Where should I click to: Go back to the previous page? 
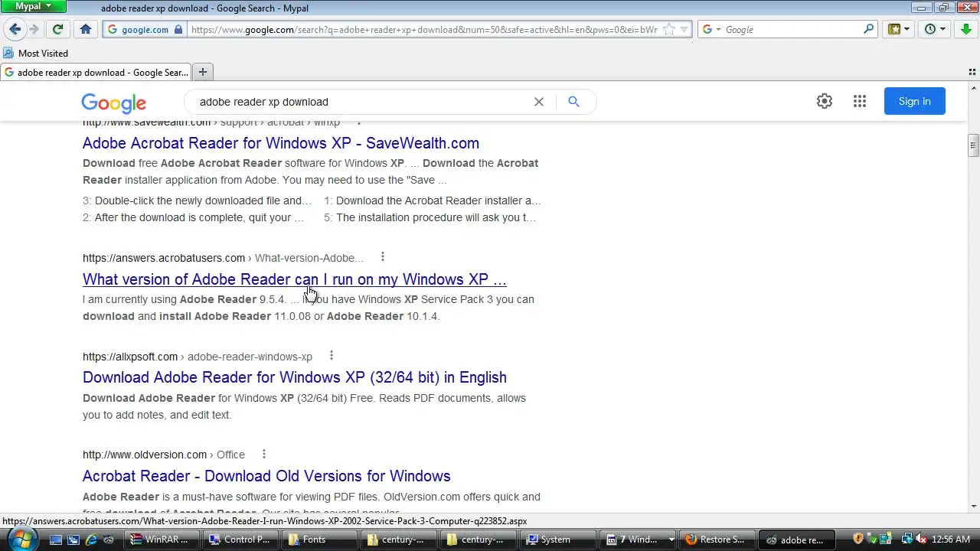click(15, 29)
